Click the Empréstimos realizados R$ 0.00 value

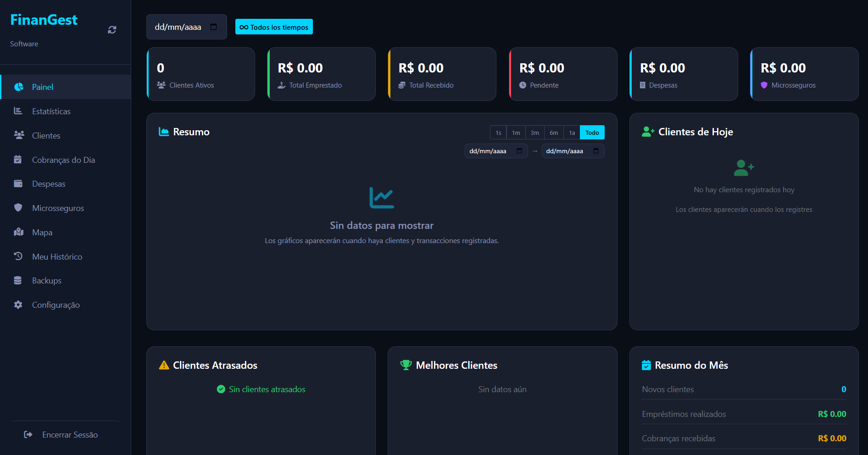pos(832,414)
